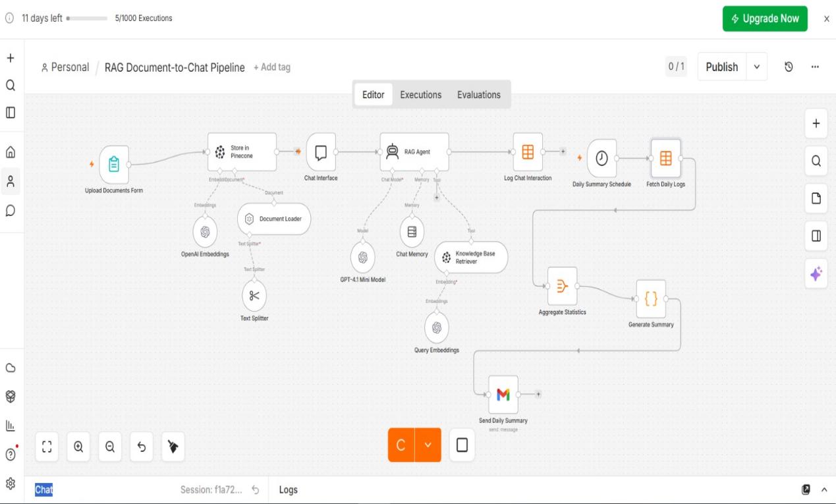Select the Daily Summary Schedule clock node

(601, 158)
